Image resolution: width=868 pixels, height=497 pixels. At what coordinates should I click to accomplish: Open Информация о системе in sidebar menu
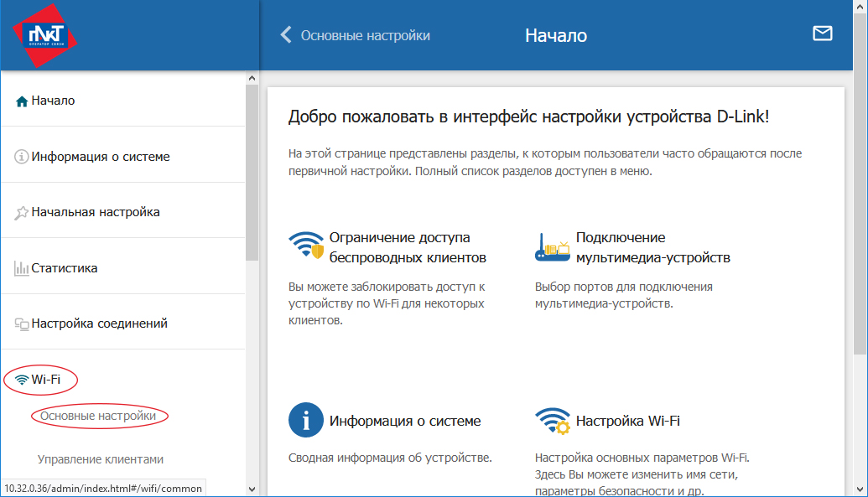[100, 157]
